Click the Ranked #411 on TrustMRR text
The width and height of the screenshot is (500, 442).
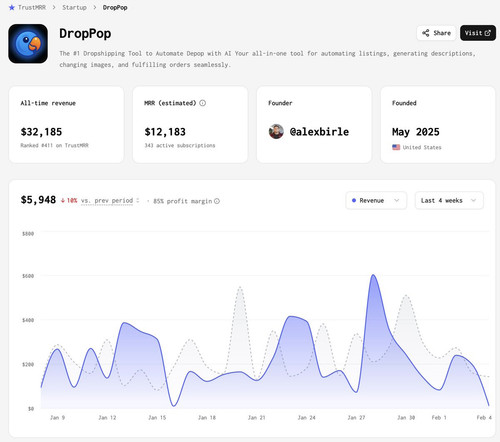(55, 145)
